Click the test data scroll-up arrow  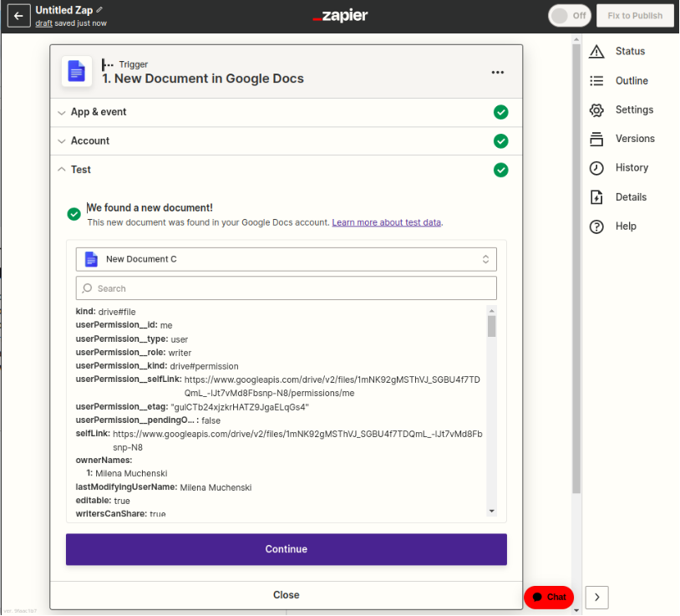tap(491, 311)
